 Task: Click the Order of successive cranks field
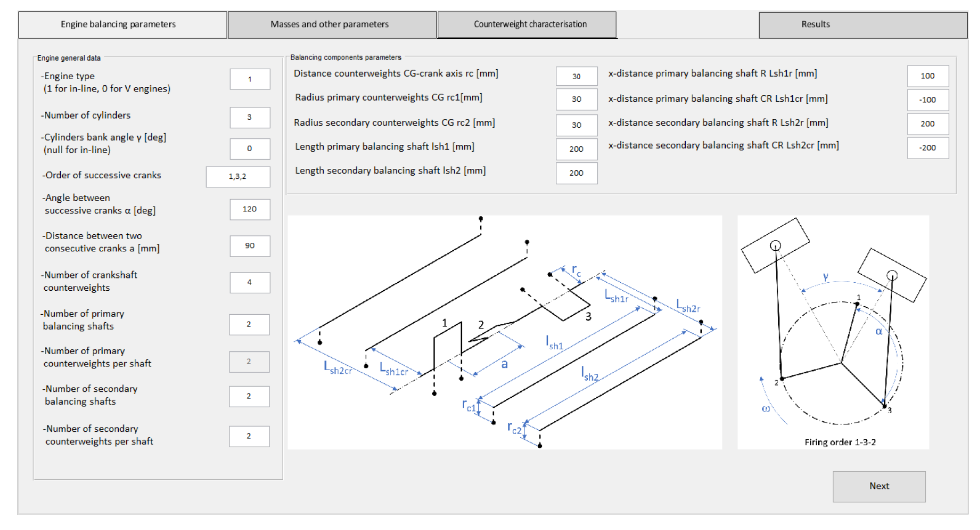click(x=238, y=176)
